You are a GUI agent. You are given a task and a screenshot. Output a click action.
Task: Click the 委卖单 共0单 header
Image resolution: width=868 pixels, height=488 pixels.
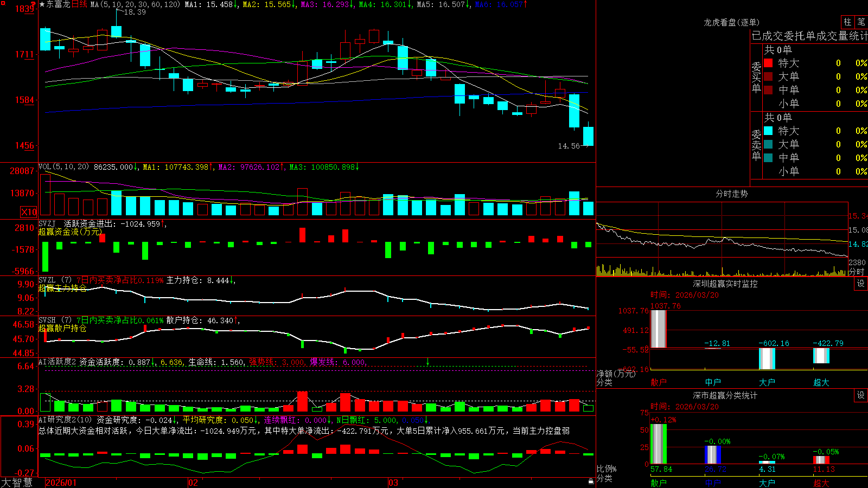tap(778, 118)
